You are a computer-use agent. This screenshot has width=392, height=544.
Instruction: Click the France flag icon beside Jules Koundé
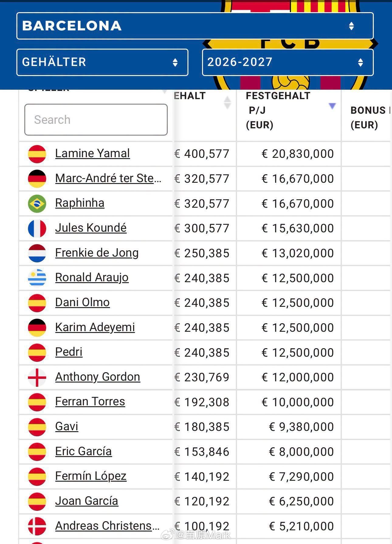pyautogui.click(x=37, y=228)
